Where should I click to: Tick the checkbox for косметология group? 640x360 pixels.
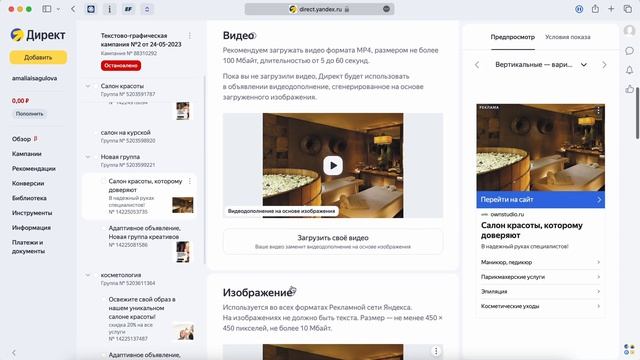(x=96, y=275)
